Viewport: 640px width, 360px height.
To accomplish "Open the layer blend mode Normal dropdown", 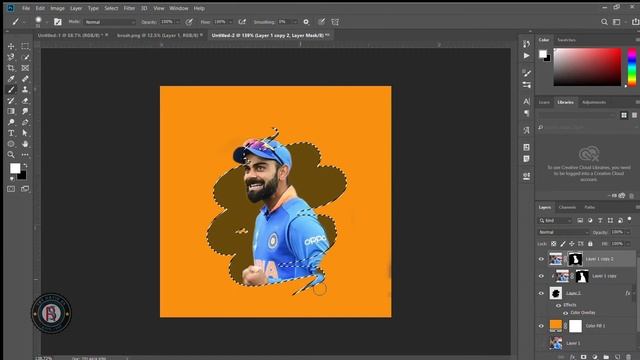I will (x=563, y=232).
